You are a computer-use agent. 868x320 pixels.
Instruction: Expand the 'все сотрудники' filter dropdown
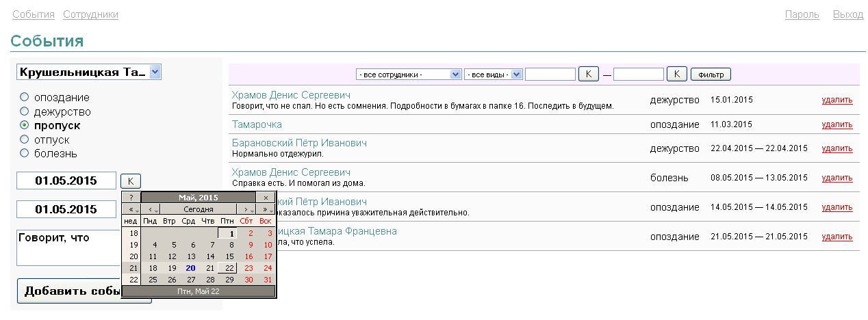(x=409, y=74)
